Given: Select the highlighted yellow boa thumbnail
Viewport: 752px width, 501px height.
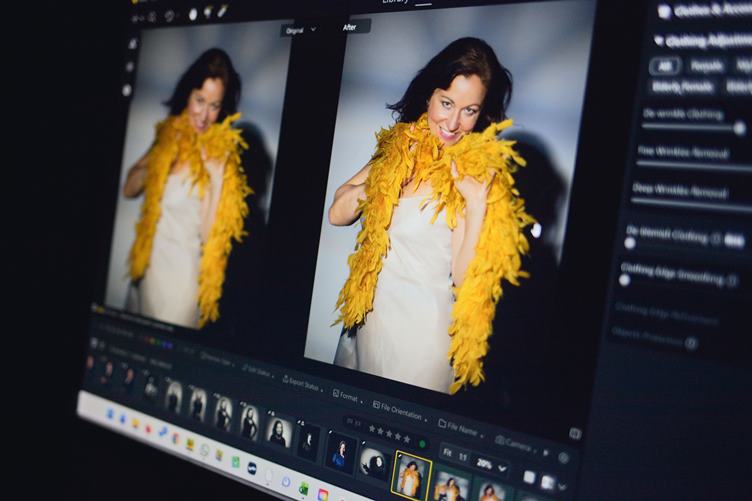Looking at the screenshot, I should (x=411, y=474).
